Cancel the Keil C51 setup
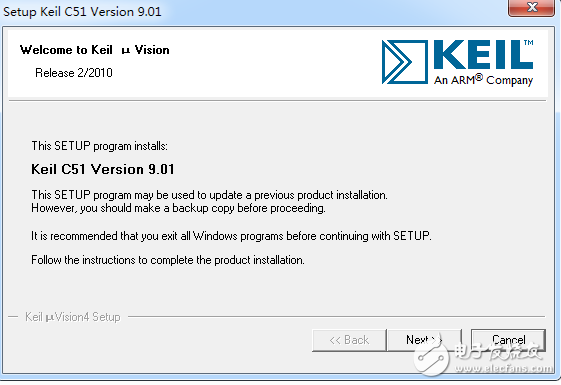561x385 pixels. point(508,340)
